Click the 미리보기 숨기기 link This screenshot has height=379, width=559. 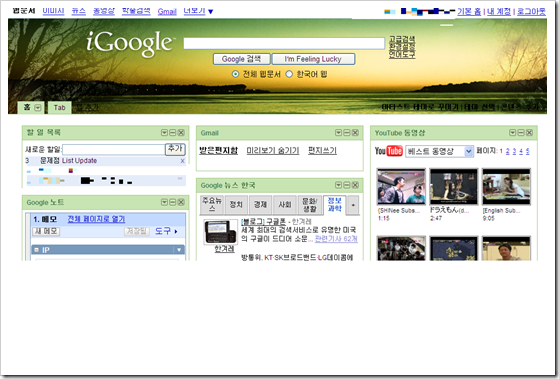pos(273,151)
